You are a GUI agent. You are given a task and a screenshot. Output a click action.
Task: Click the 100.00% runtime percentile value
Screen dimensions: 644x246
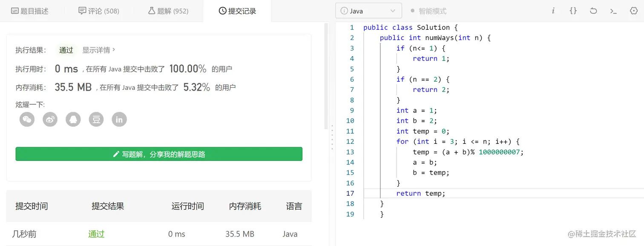click(188, 69)
